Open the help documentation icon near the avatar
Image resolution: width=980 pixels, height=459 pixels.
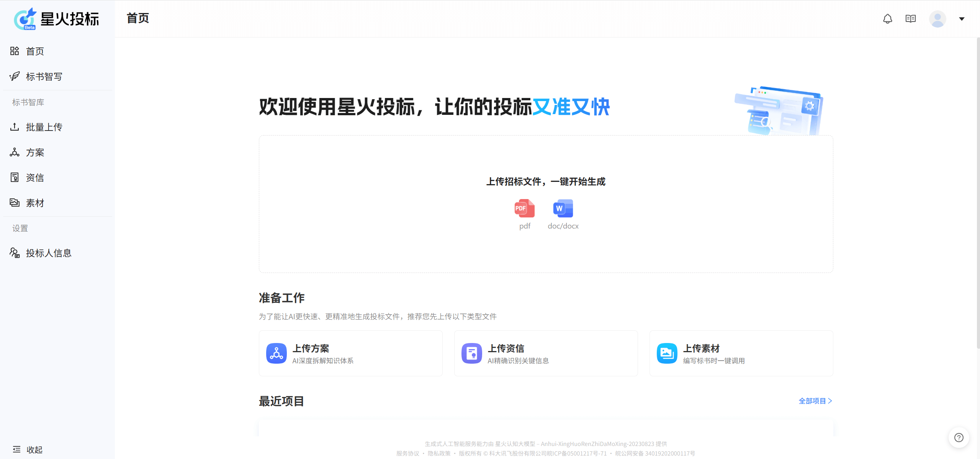(x=910, y=18)
